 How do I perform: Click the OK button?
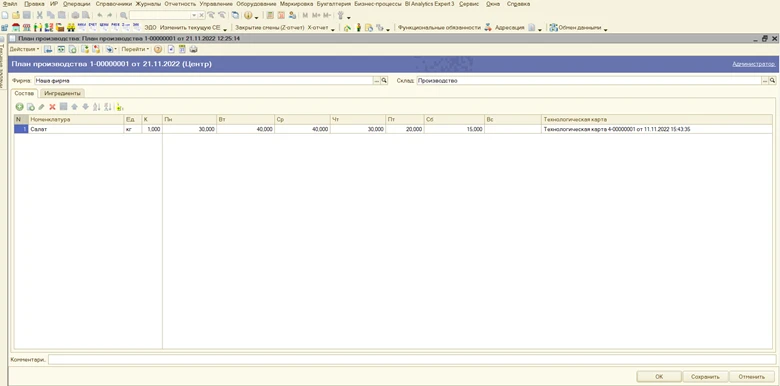click(659, 377)
